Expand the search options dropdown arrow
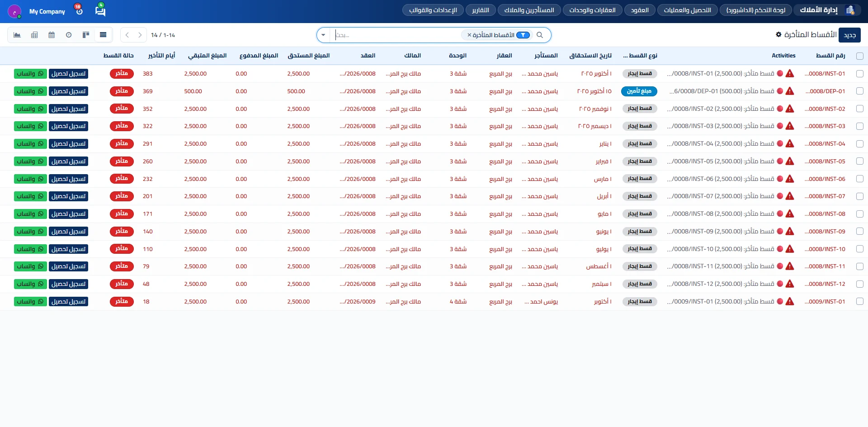 point(323,35)
